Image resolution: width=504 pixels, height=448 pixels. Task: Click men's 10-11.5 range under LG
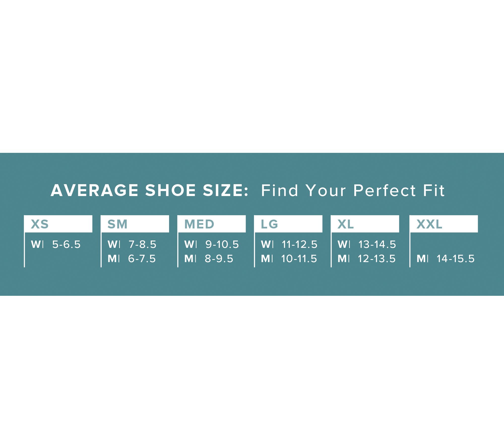pyautogui.click(x=299, y=259)
